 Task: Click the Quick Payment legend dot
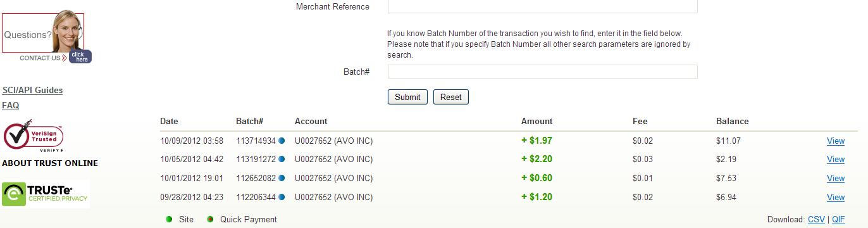(x=210, y=219)
